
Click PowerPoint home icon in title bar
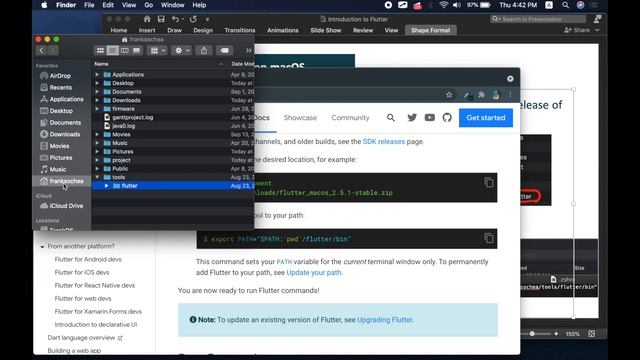[x=147, y=19]
